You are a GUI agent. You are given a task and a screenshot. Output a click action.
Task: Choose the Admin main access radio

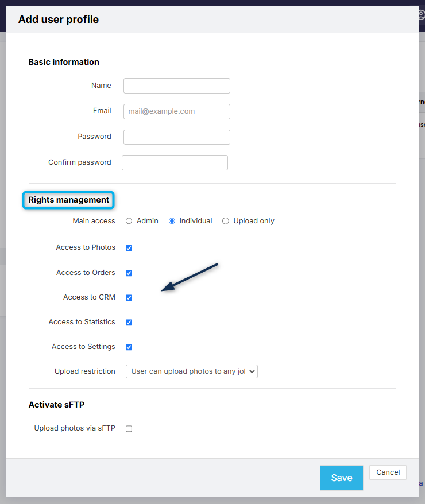(129, 221)
